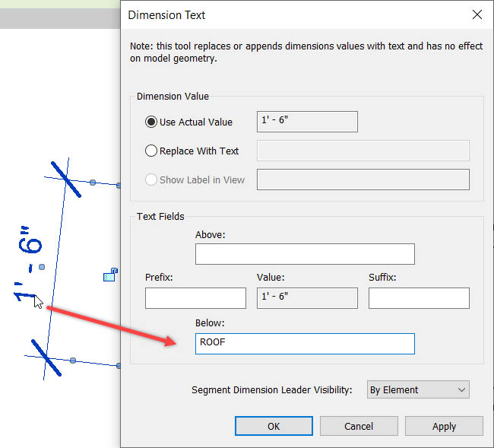494x448 pixels.
Task: Select the Replace With Text option
Action: (x=151, y=151)
